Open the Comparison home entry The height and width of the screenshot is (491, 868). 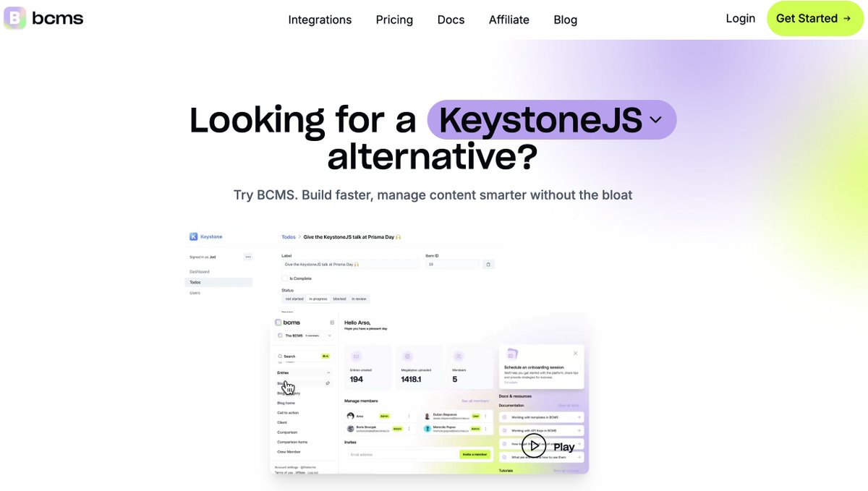coord(292,442)
